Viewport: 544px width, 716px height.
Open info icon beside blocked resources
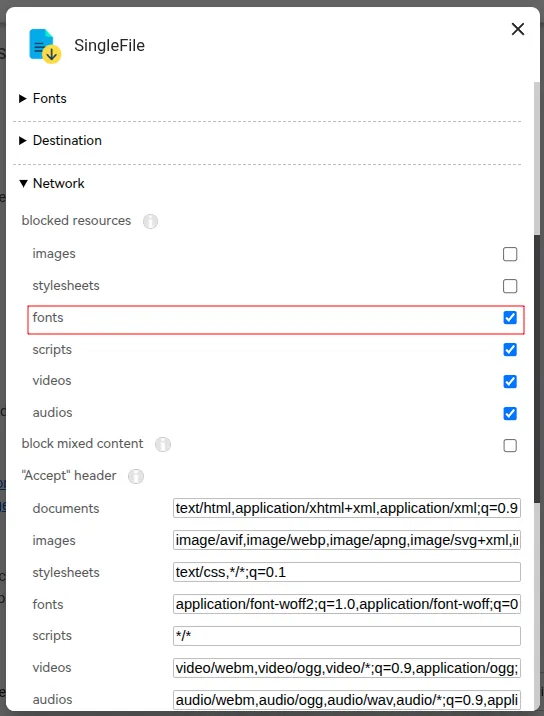(150, 221)
